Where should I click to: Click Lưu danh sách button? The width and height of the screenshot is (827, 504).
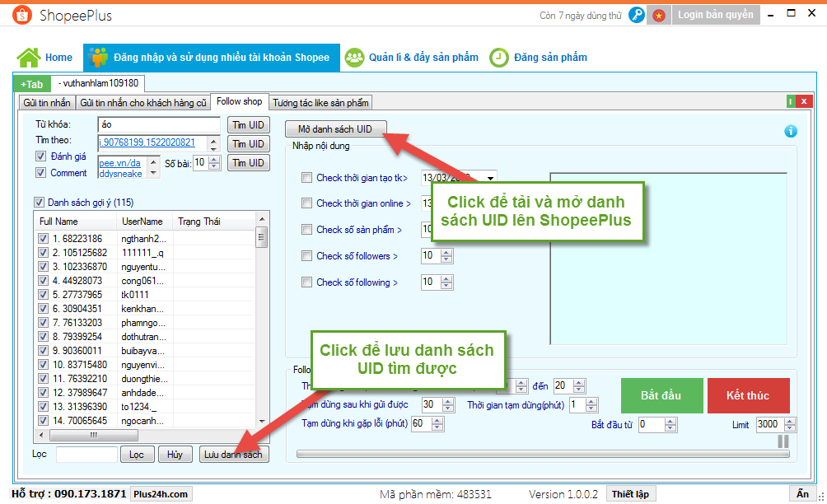[x=234, y=455]
